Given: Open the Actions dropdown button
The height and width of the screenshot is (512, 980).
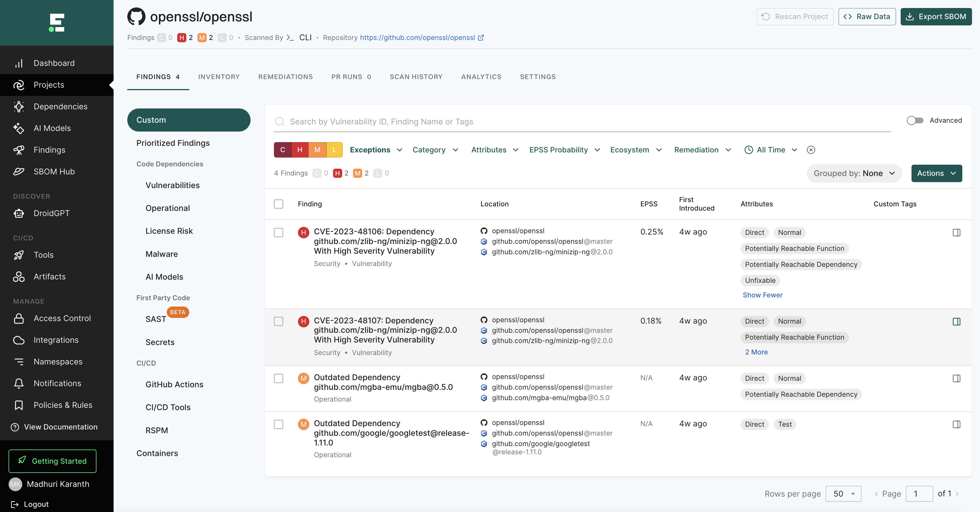Looking at the screenshot, I should (x=937, y=174).
